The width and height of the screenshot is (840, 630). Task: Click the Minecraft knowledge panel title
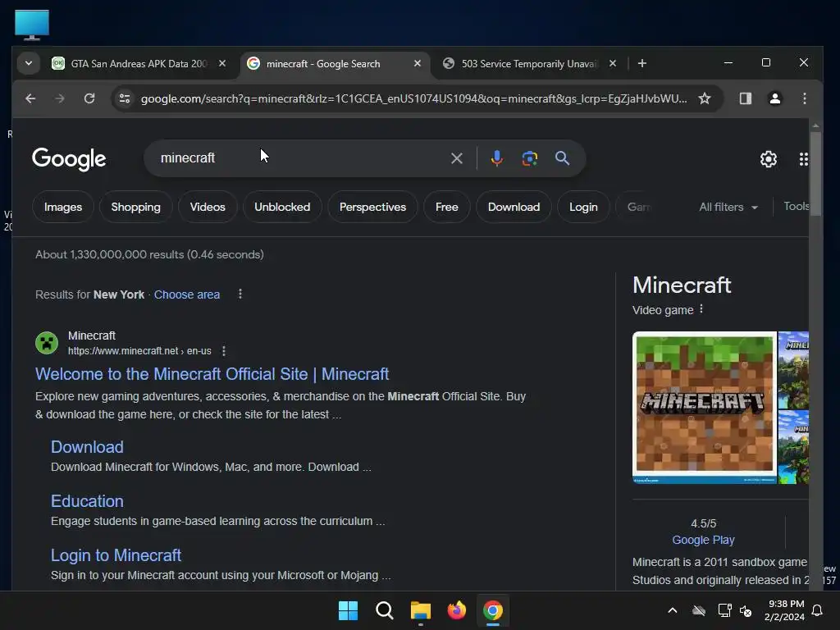click(x=682, y=285)
